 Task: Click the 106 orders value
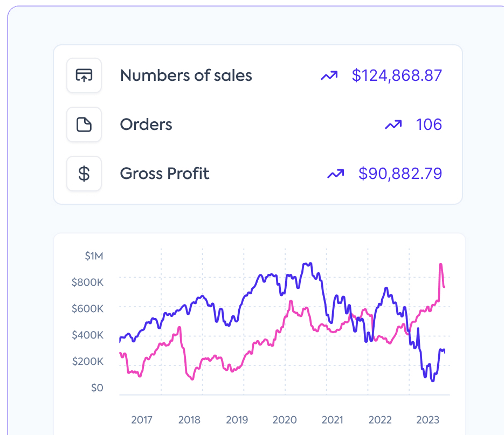[429, 125]
